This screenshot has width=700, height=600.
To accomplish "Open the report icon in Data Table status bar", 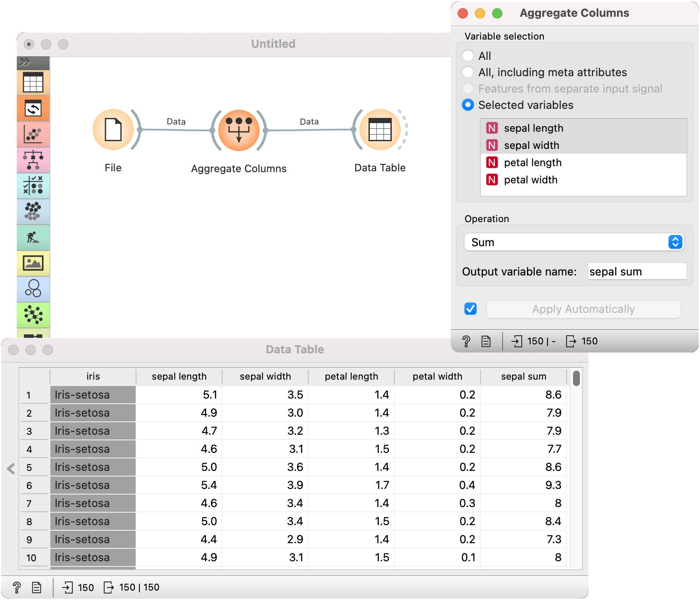I will (x=37, y=588).
